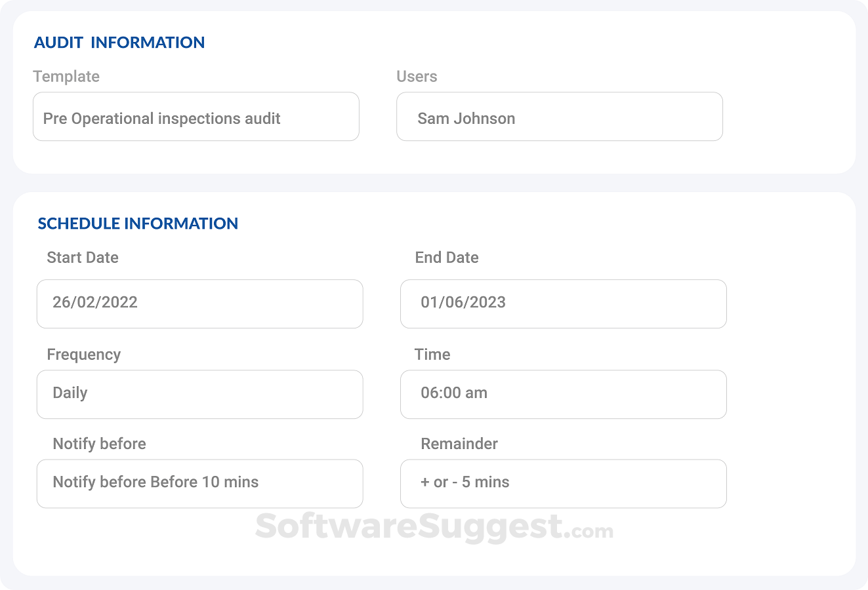Click the Template field label
This screenshot has width=868, height=590.
tap(66, 77)
